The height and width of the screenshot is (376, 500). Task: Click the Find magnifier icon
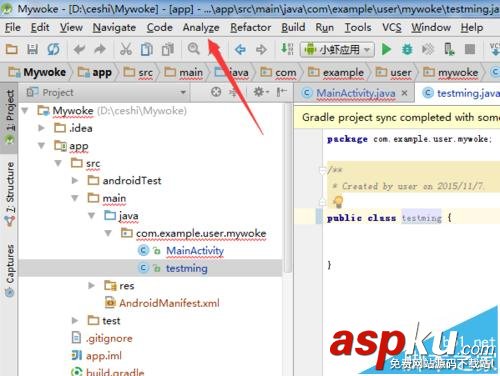tap(194, 49)
